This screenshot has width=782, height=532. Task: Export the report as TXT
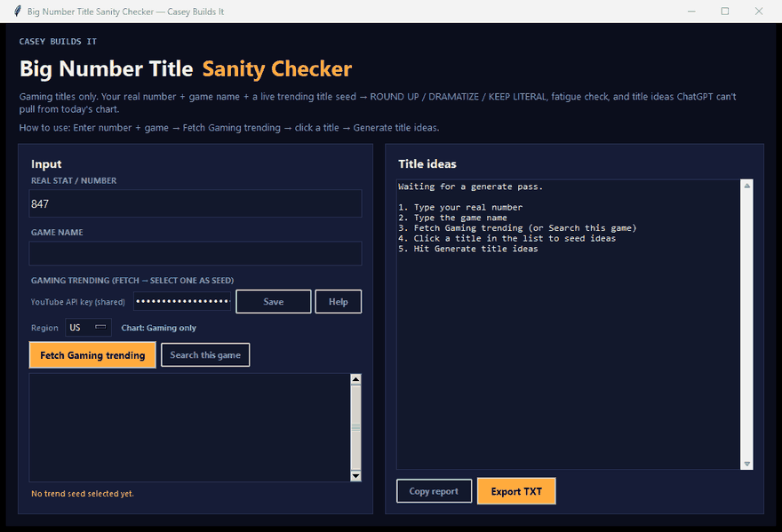tap(516, 491)
